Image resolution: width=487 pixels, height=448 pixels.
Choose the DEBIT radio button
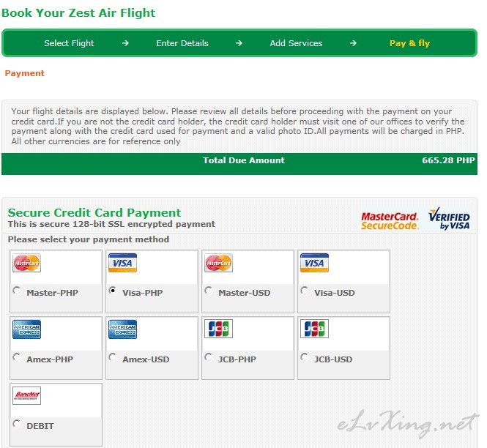pyautogui.click(x=16, y=424)
